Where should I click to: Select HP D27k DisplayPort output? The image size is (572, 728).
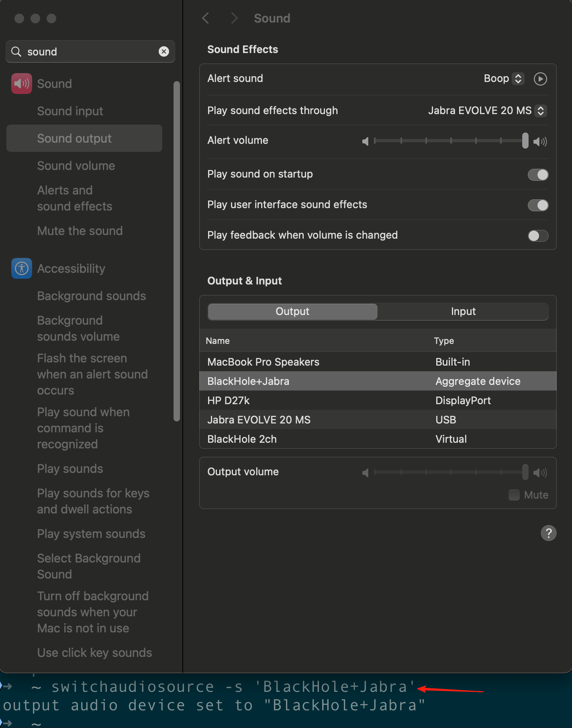pos(378,400)
